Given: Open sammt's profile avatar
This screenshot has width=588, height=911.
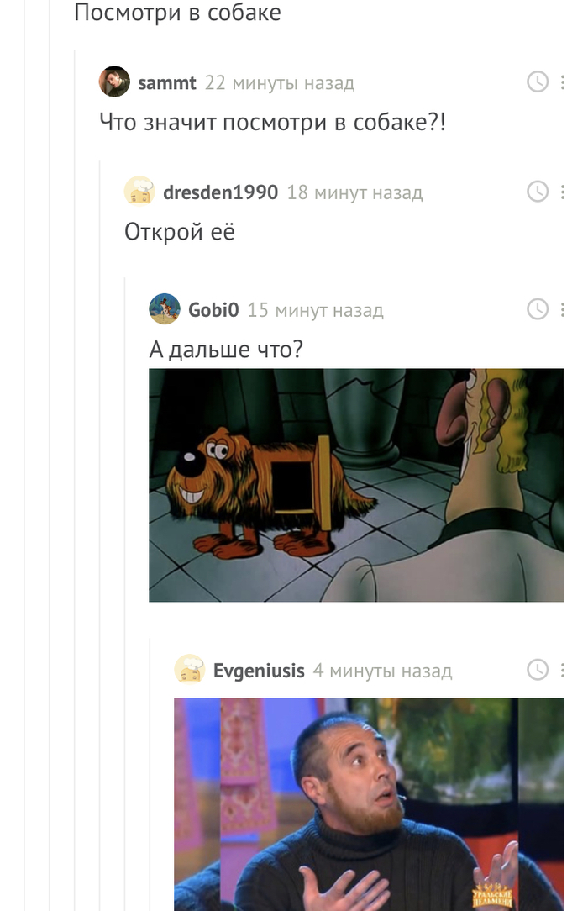Looking at the screenshot, I should point(114,82).
